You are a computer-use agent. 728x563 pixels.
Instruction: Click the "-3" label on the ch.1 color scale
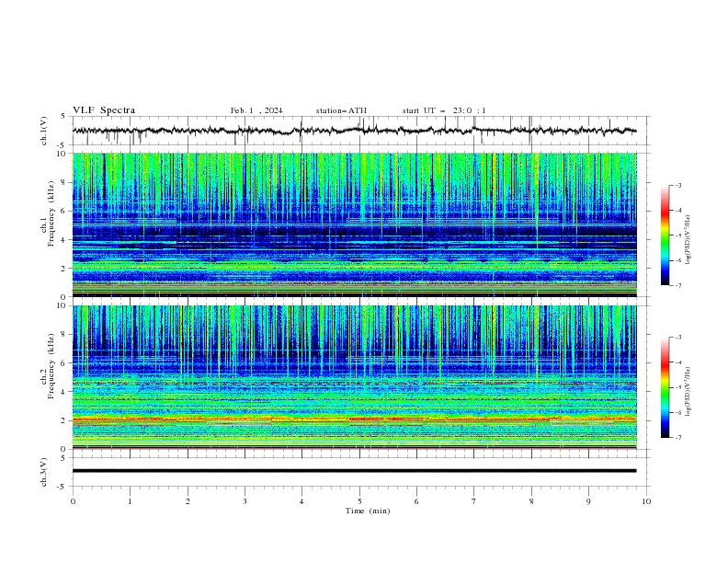678,185
